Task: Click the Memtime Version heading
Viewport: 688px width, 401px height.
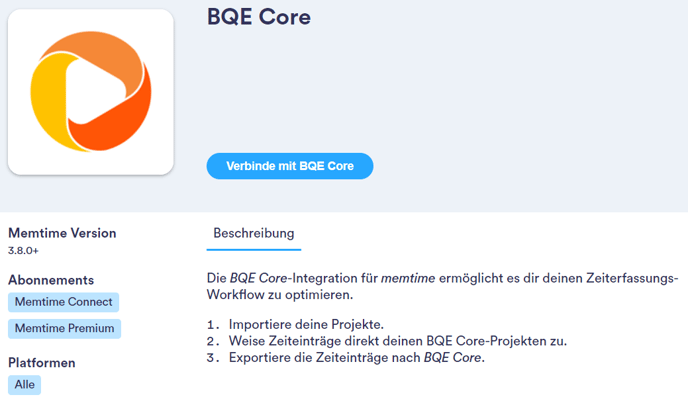Action: pos(62,233)
